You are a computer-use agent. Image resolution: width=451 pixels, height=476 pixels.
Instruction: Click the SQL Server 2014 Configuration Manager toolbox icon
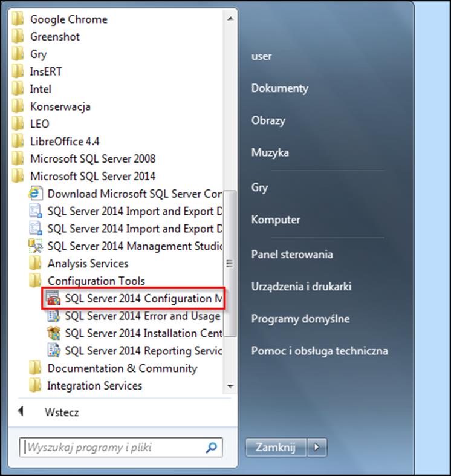pyautogui.click(x=53, y=298)
